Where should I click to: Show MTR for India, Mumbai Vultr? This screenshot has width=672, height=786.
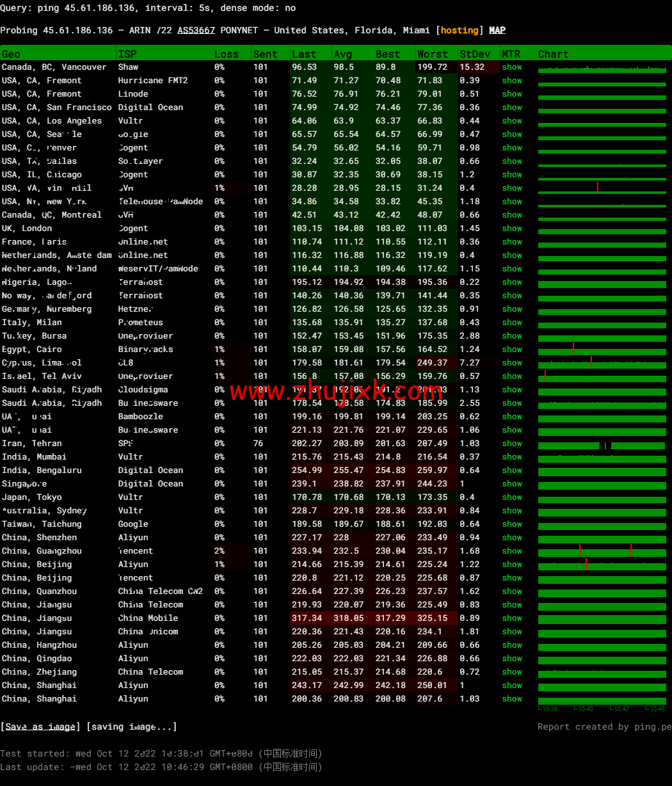pos(512,456)
